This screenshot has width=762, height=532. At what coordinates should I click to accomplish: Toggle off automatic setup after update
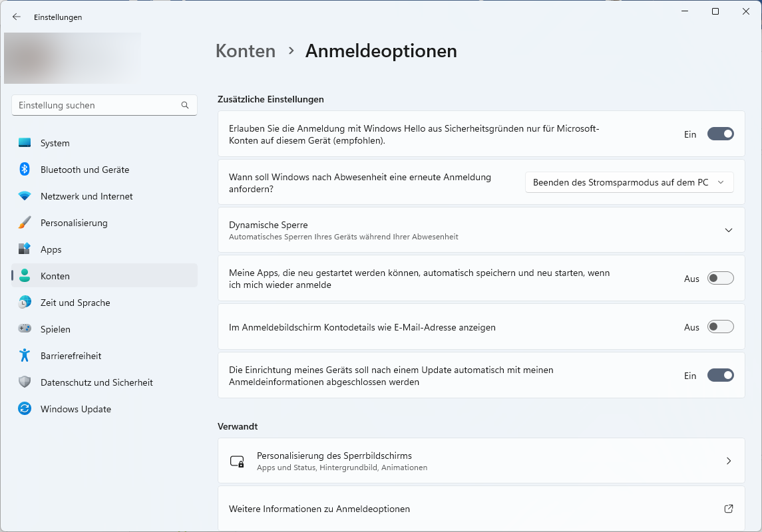[720, 375]
